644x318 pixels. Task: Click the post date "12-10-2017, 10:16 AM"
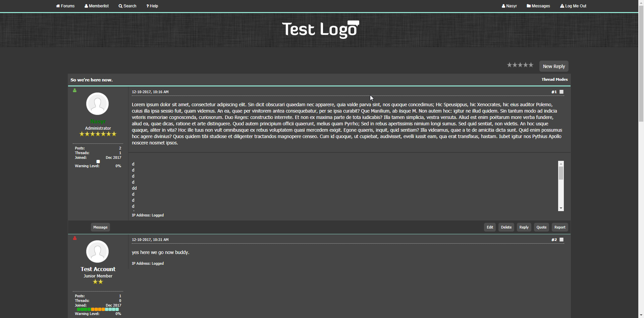point(150,92)
